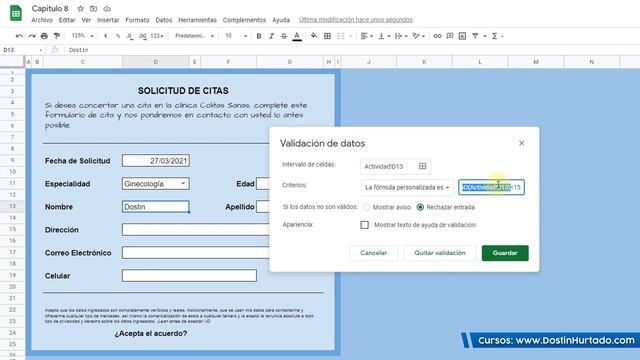
Task: Open the Ver menu
Action: 86,20
